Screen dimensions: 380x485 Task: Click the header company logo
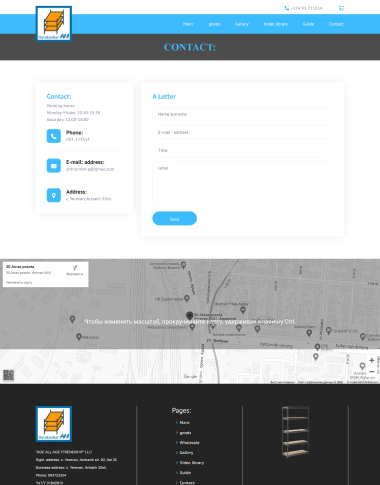[54, 24]
